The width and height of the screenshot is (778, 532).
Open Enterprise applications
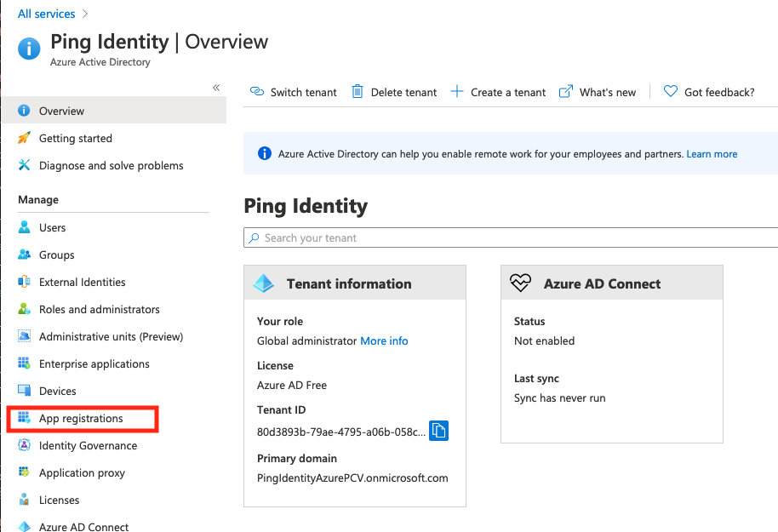pos(94,363)
